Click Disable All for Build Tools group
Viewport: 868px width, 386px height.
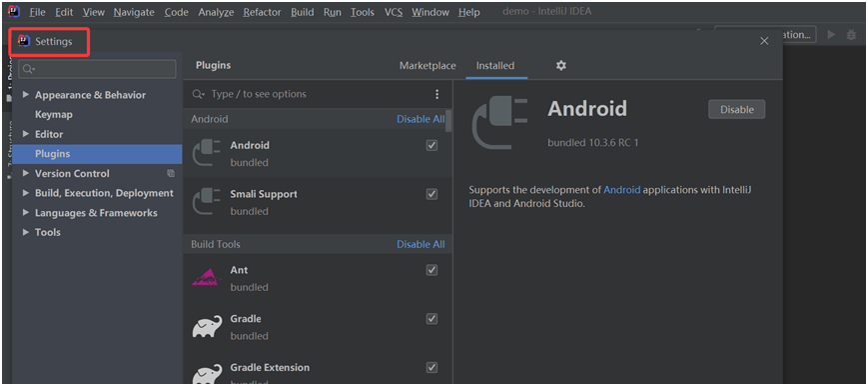[421, 244]
